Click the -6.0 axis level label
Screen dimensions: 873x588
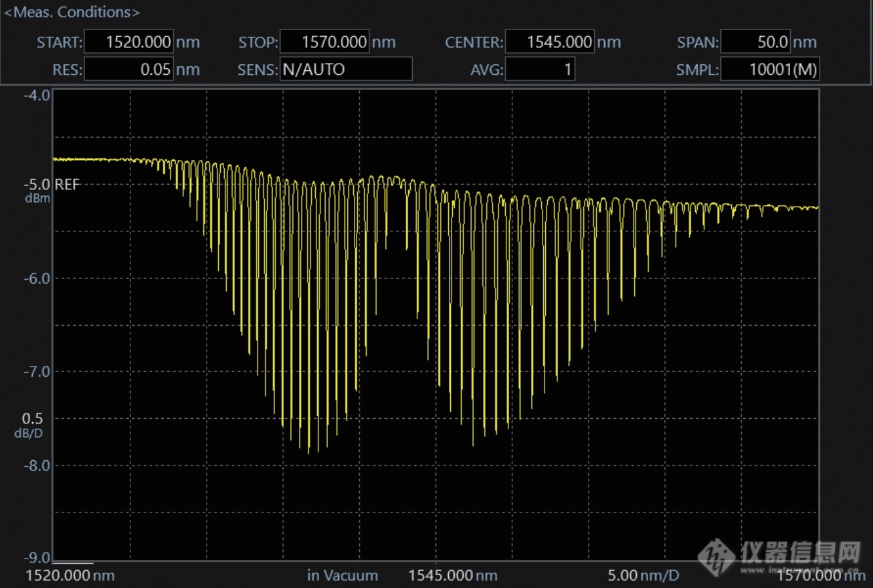pyautogui.click(x=37, y=278)
